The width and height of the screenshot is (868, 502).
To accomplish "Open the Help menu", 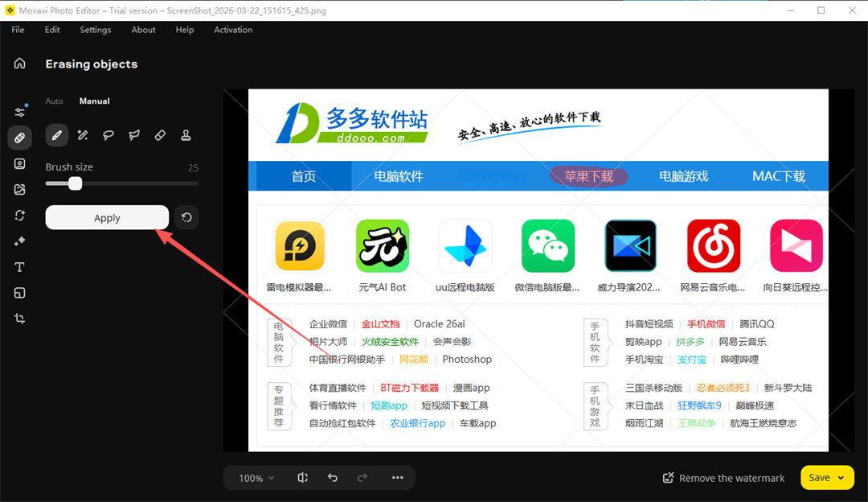I will [x=185, y=30].
